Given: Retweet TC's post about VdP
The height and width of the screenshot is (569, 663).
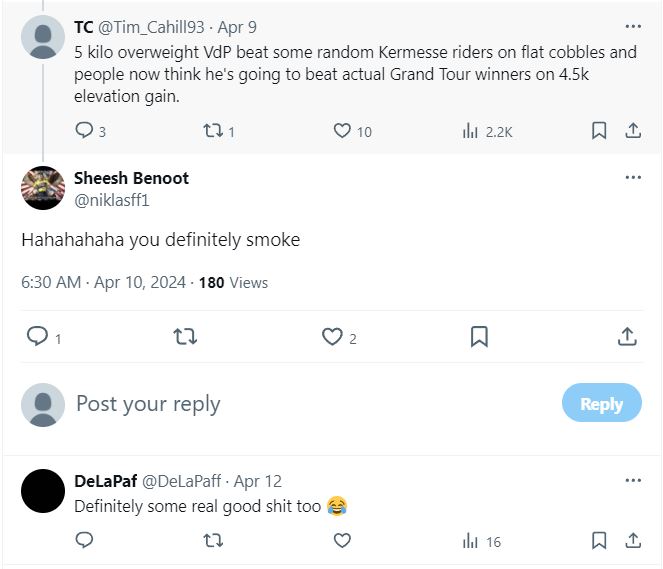Looking at the screenshot, I should [212, 131].
